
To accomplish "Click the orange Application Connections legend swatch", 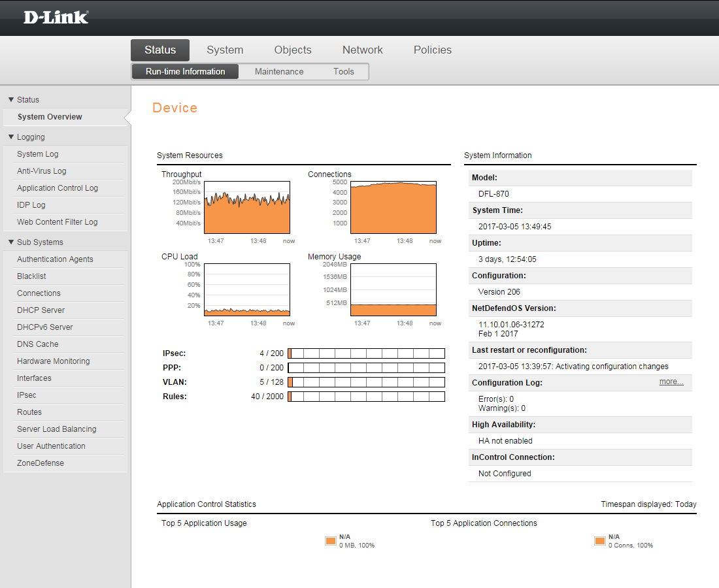I will click(x=600, y=541).
